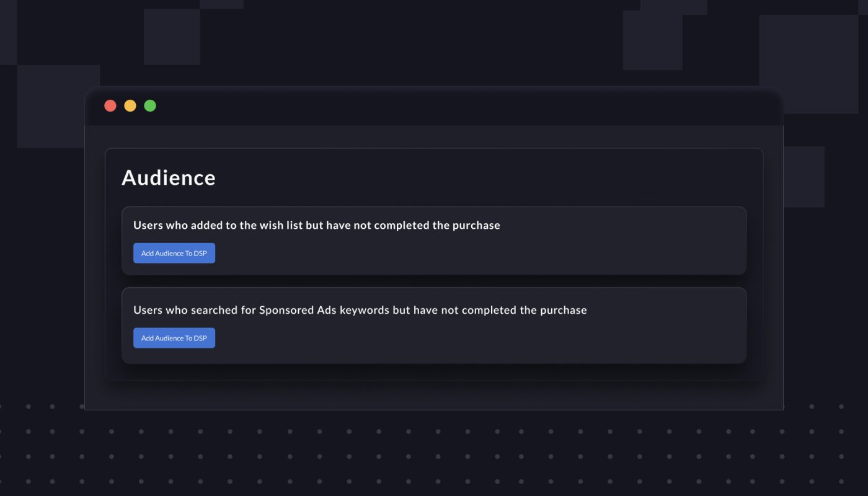Click the red close window dot
868x496 pixels.
coord(110,105)
